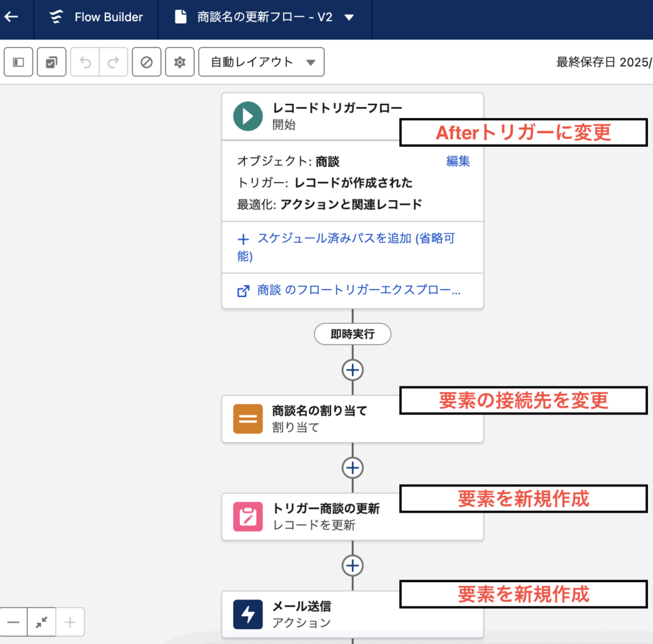Open the 自動レイアウト layout dropdown
The height and width of the screenshot is (644, 653).
pyautogui.click(x=261, y=62)
